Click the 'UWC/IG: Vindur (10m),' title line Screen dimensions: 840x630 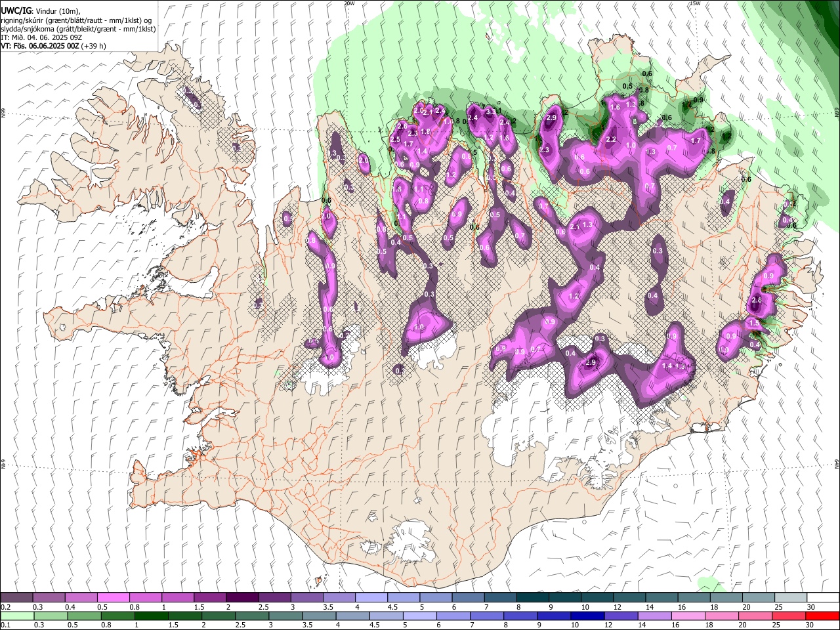(x=40, y=11)
